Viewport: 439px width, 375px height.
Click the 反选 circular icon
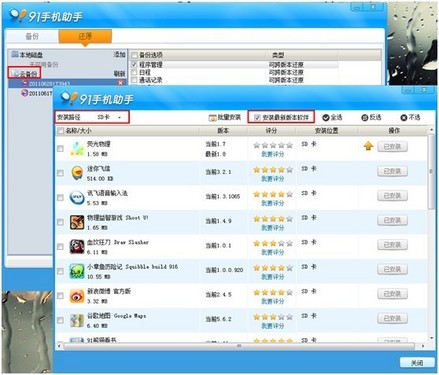[365, 117]
